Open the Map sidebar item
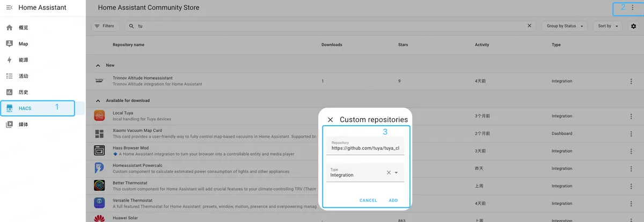The width and height of the screenshot is (644, 222). (x=42, y=44)
